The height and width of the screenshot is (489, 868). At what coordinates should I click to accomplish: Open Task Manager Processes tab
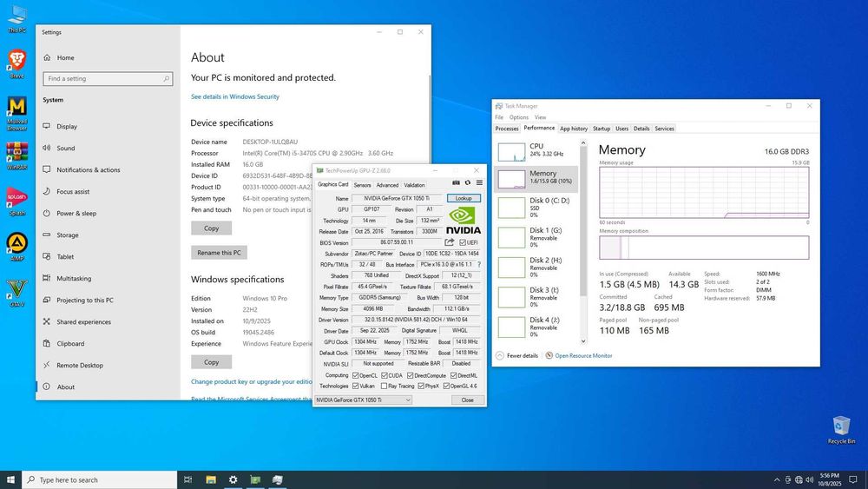507,129
